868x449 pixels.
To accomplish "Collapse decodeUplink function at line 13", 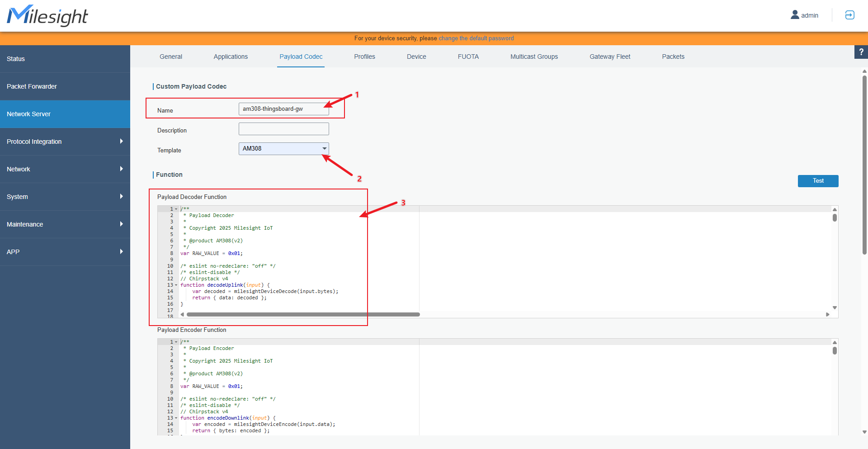I will [x=176, y=285].
